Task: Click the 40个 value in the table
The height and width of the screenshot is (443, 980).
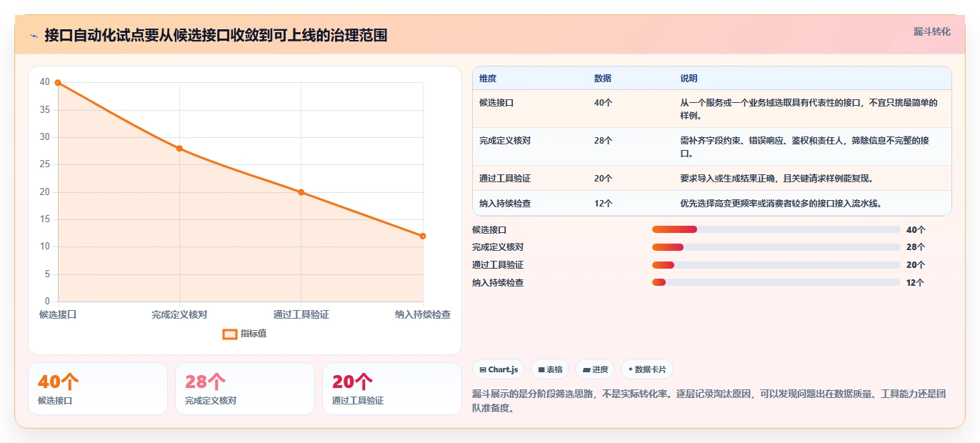Action: (x=603, y=103)
